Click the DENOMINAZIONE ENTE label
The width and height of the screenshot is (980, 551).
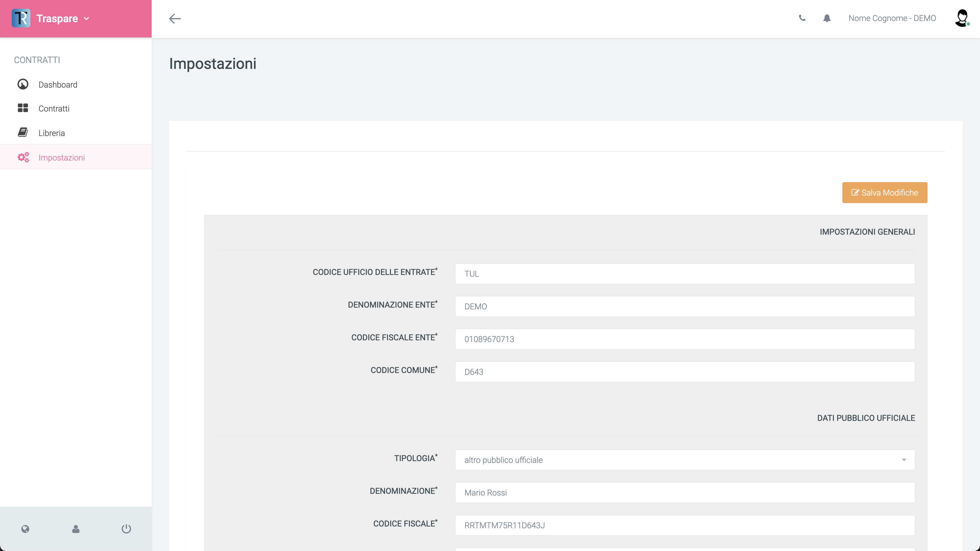click(x=393, y=304)
